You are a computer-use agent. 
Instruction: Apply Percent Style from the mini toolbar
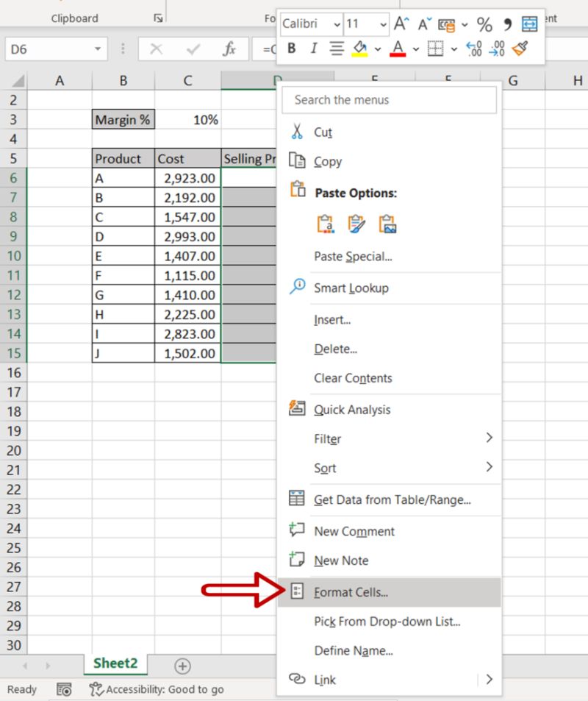point(485,23)
